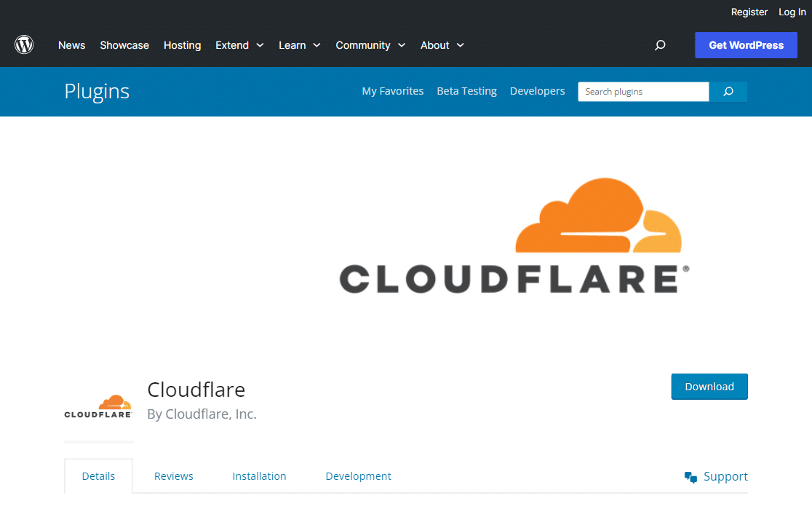Switch to the Installation tab
This screenshot has width=812, height=517.
(259, 476)
